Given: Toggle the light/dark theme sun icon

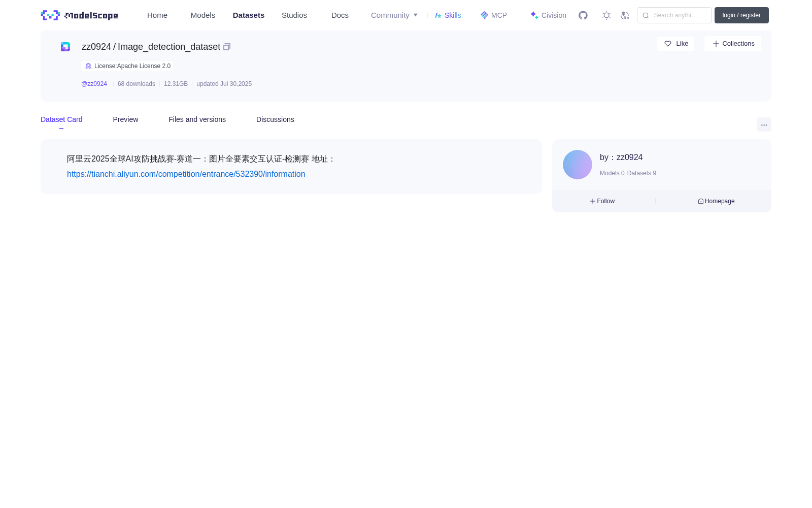Looking at the screenshot, I should (x=606, y=15).
